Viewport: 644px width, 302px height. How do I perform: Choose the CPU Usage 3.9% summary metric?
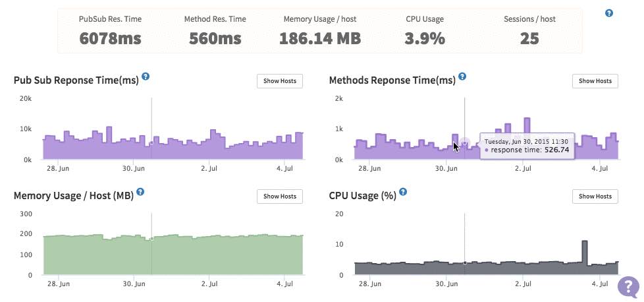point(425,30)
